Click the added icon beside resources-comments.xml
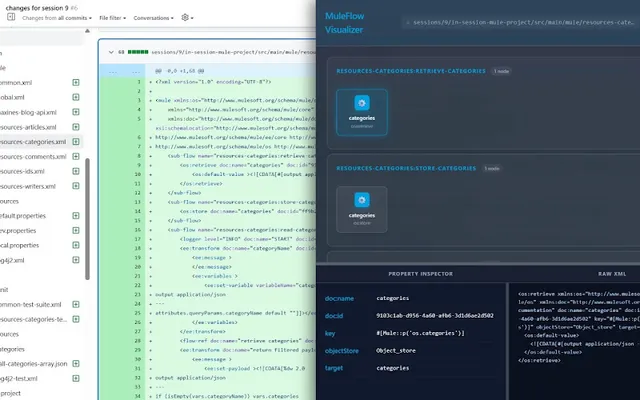This screenshot has height=400, width=640. (76, 156)
